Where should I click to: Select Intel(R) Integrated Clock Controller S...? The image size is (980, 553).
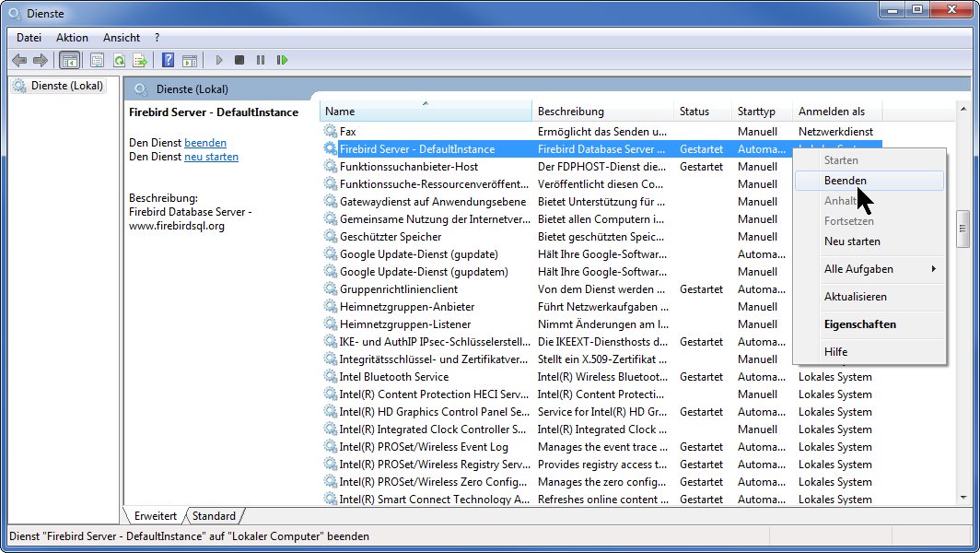[601, 429]
